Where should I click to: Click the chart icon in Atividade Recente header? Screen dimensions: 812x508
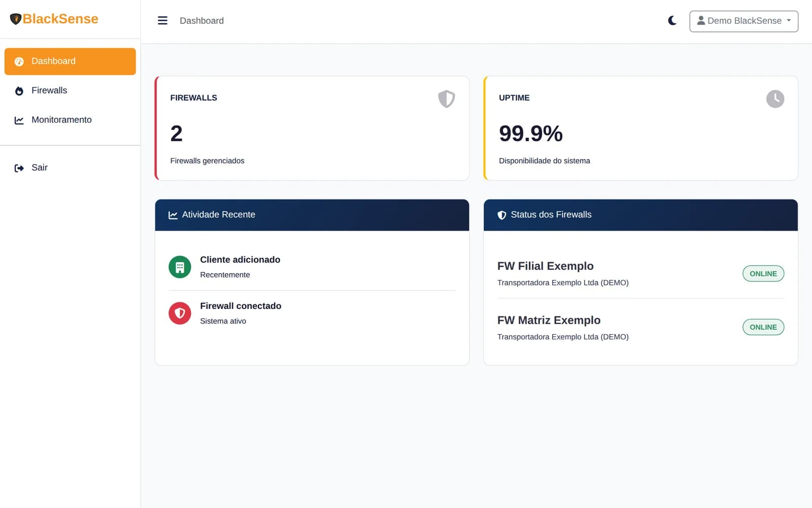[173, 215]
